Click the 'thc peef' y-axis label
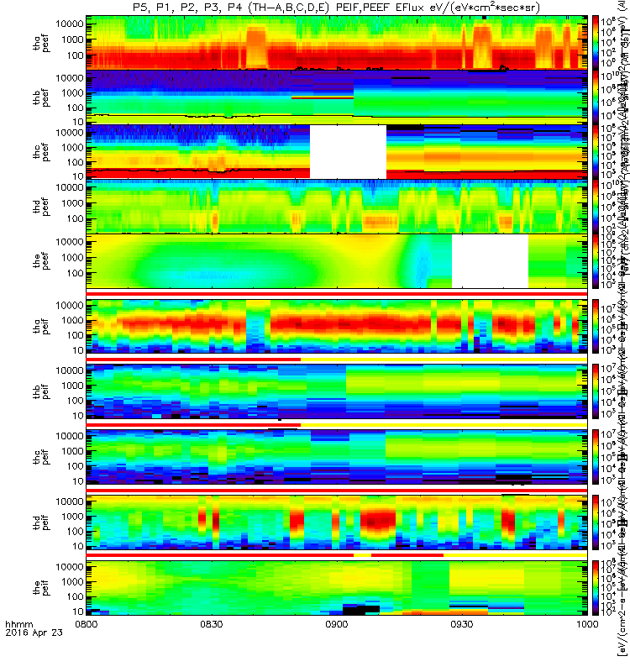Viewport: 630px width, 672px height. pos(41,152)
